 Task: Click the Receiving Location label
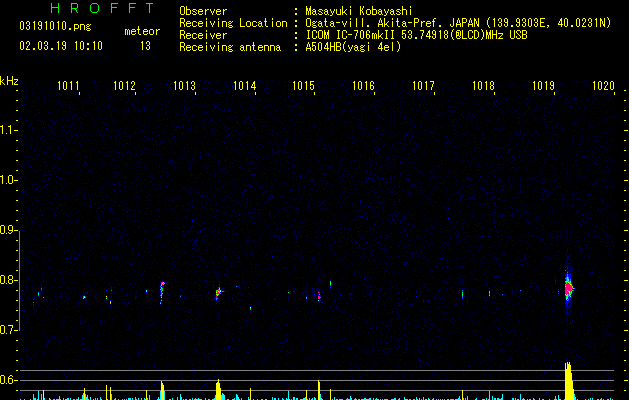point(233,23)
